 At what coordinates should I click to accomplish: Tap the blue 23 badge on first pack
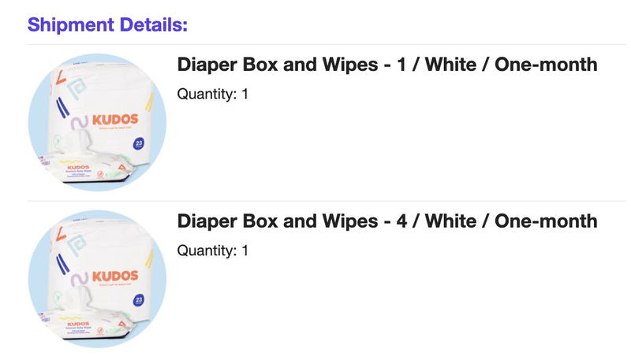click(x=139, y=143)
